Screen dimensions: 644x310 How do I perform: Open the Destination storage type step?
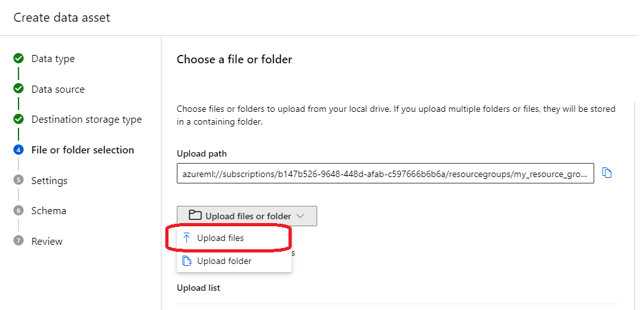(86, 120)
